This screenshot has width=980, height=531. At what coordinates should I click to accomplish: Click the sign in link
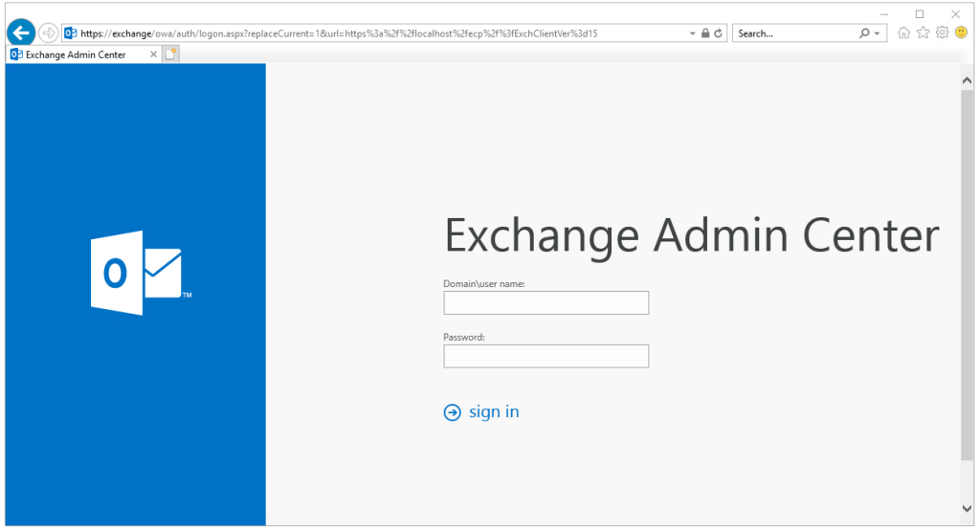click(494, 411)
